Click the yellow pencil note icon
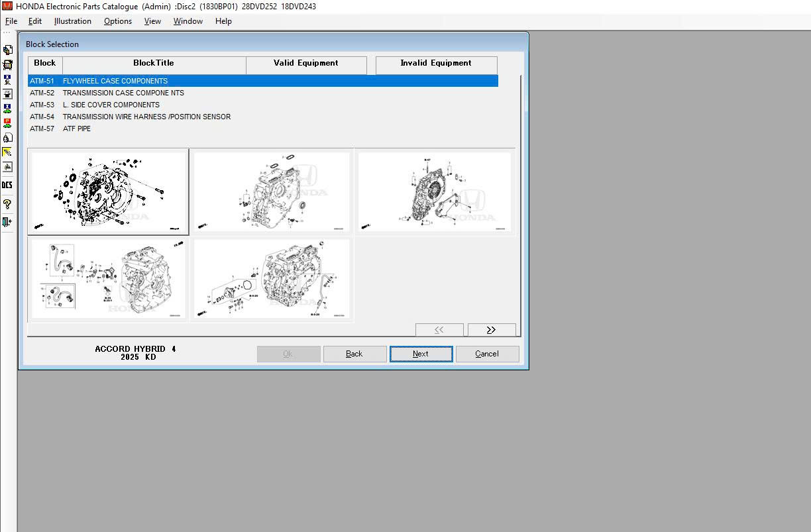Image resolution: width=811 pixels, height=532 pixels. [x=7, y=152]
